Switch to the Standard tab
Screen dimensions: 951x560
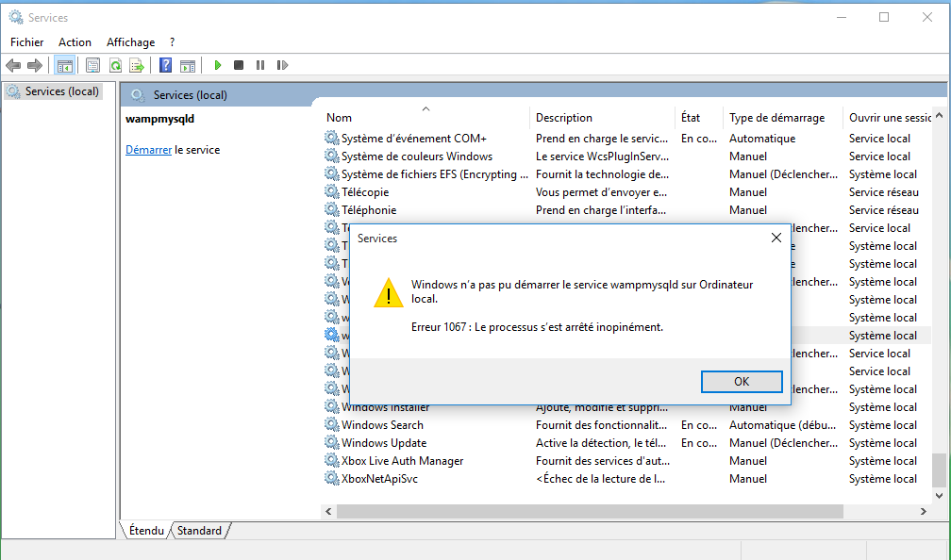pyautogui.click(x=199, y=531)
